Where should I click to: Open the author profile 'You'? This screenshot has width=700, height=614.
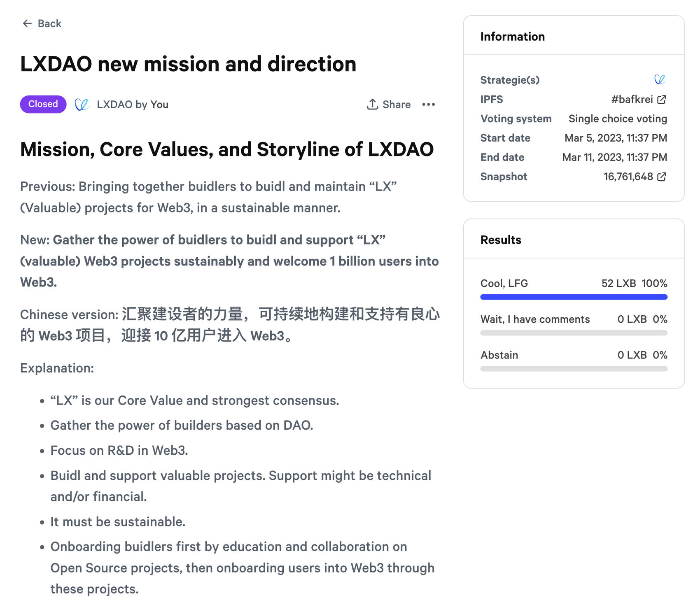point(159,105)
